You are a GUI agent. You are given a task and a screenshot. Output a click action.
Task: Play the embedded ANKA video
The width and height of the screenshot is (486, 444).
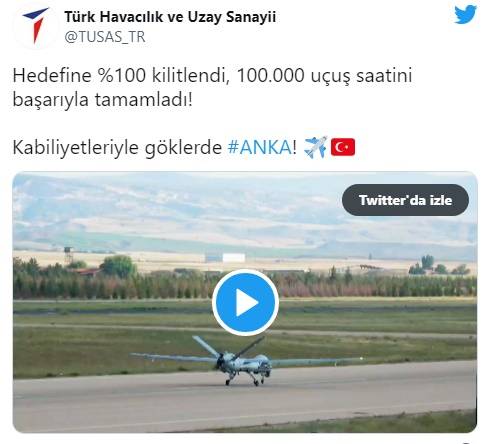click(x=245, y=303)
